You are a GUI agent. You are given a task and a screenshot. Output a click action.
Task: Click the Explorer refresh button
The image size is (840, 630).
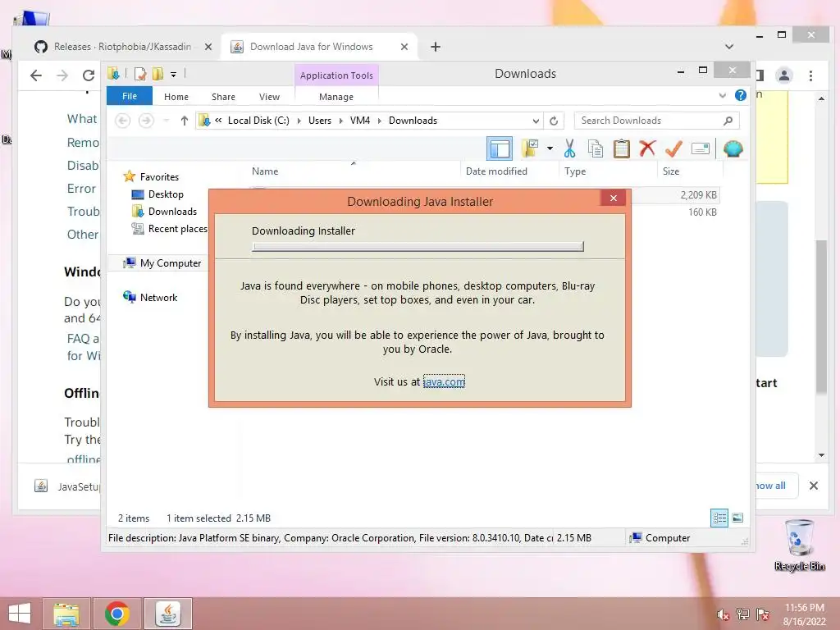tap(554, 121)
